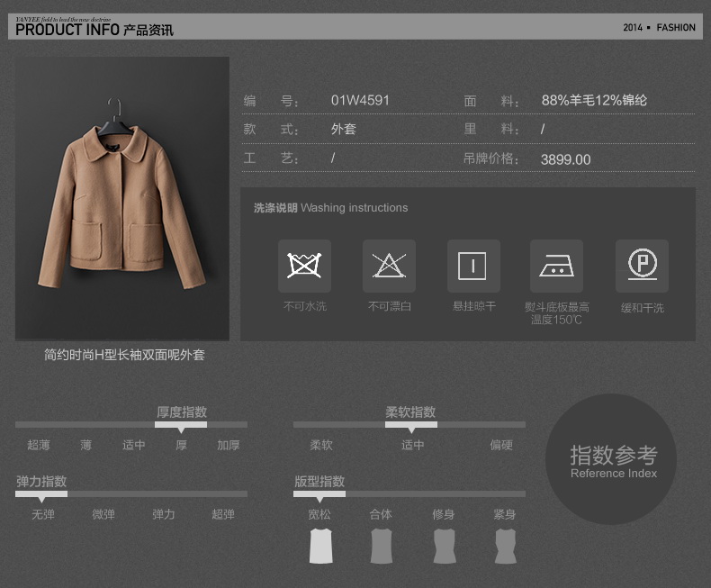Click the tag price 3899.00

click(x=565, y=159)
